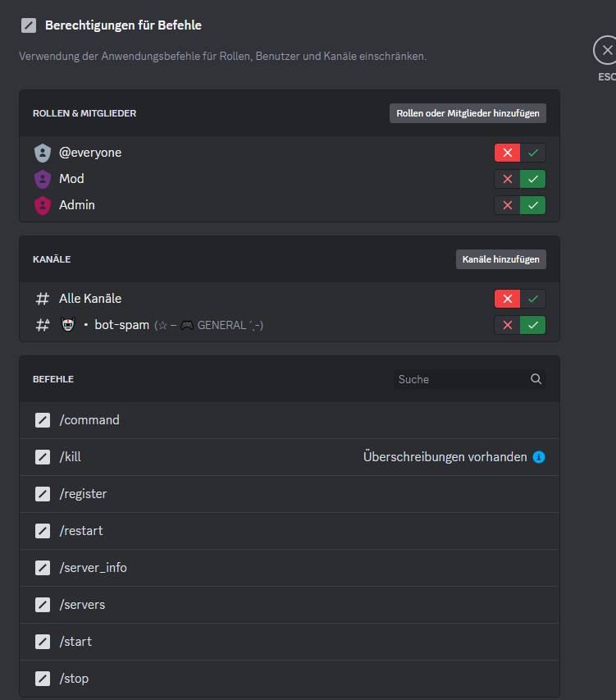Click the Admin role badge icon

43,205
